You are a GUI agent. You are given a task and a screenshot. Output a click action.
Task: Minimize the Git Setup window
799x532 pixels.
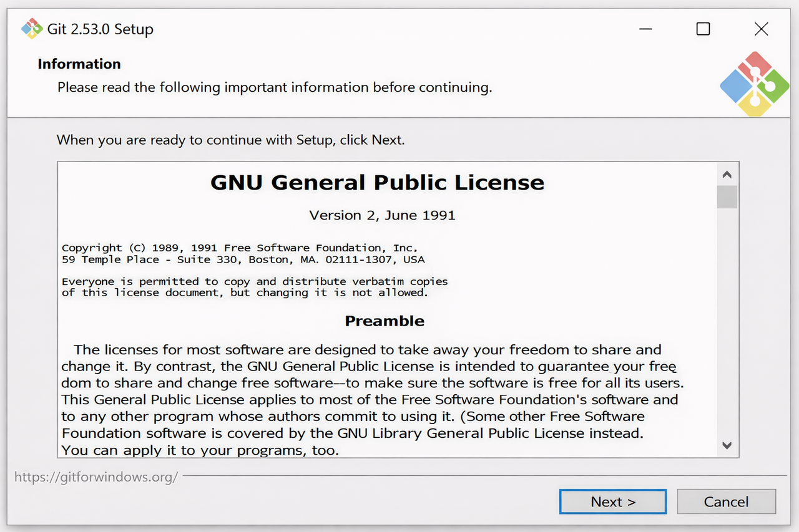tap(645, 29)
